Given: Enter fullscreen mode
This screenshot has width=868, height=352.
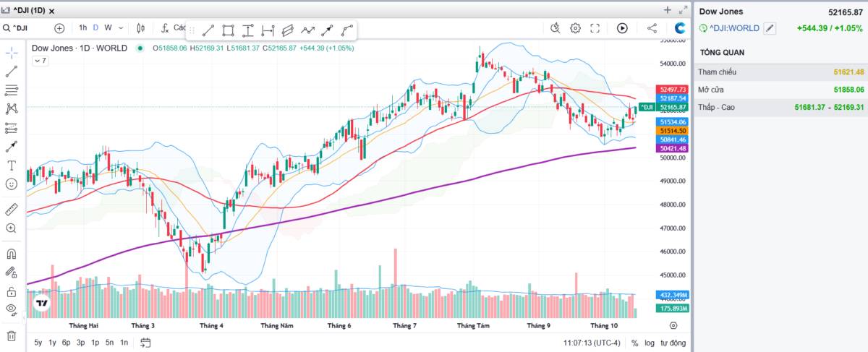Looking at the screenshot, I should tap(595, 27).
